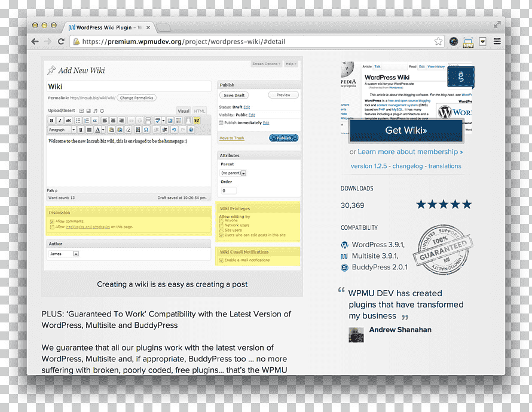Click the Change Permalinks button

(136, 98)
